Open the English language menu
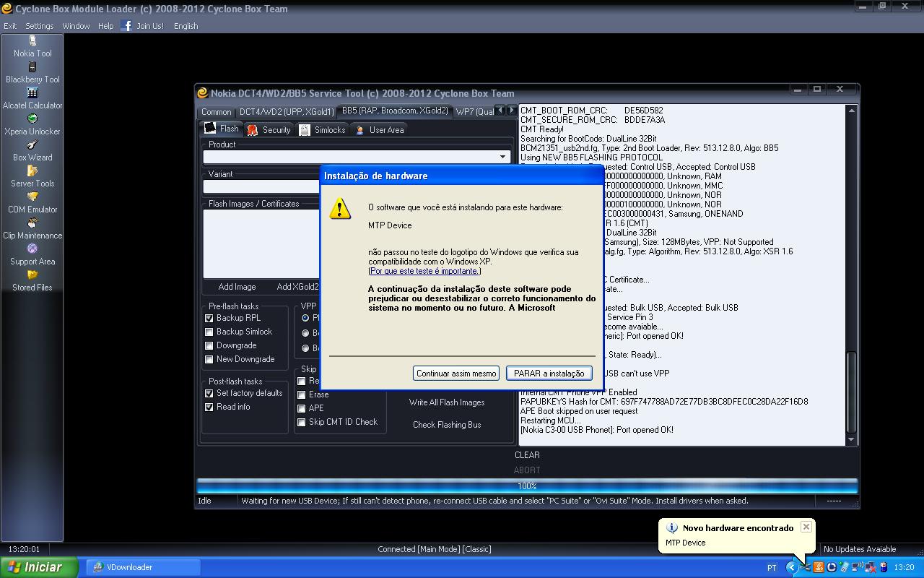This screenshot has height=578, width=924. tap(186, 25)
